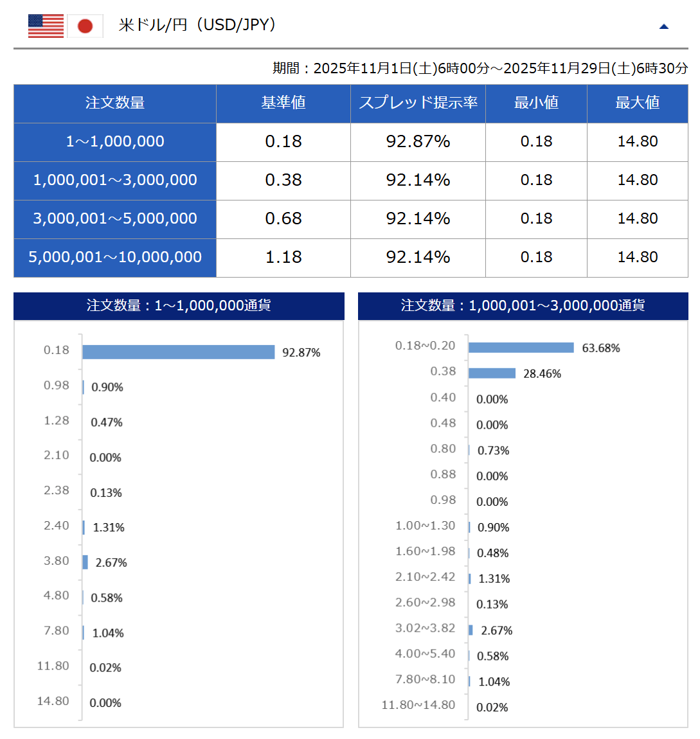Collapse the USD/JPY section using the arrow
This screenshot has width=700, height=739.
tap(664, 26)
